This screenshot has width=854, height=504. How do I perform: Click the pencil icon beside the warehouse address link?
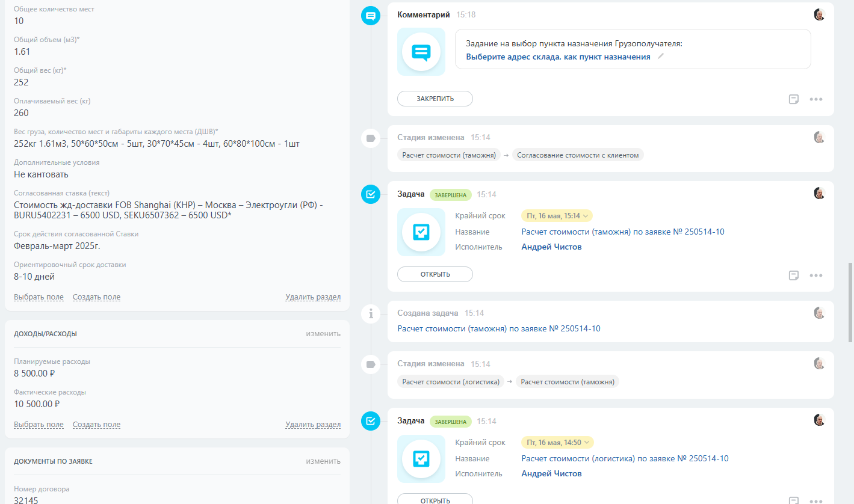point(661,57)
